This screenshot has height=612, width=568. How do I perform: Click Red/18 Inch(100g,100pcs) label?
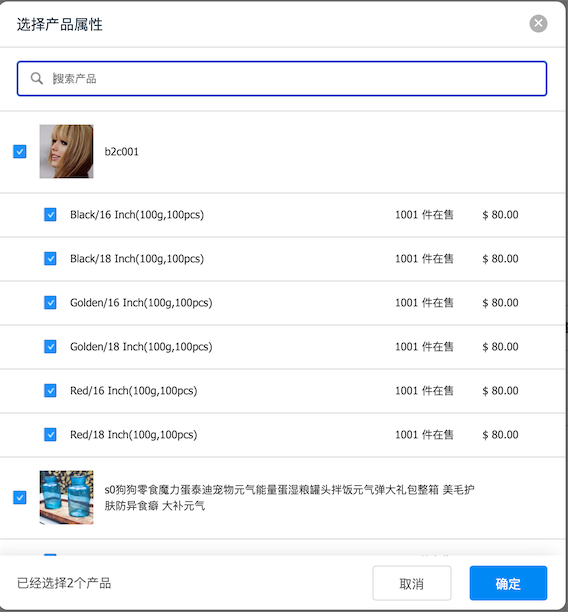(x=134, y=435)
